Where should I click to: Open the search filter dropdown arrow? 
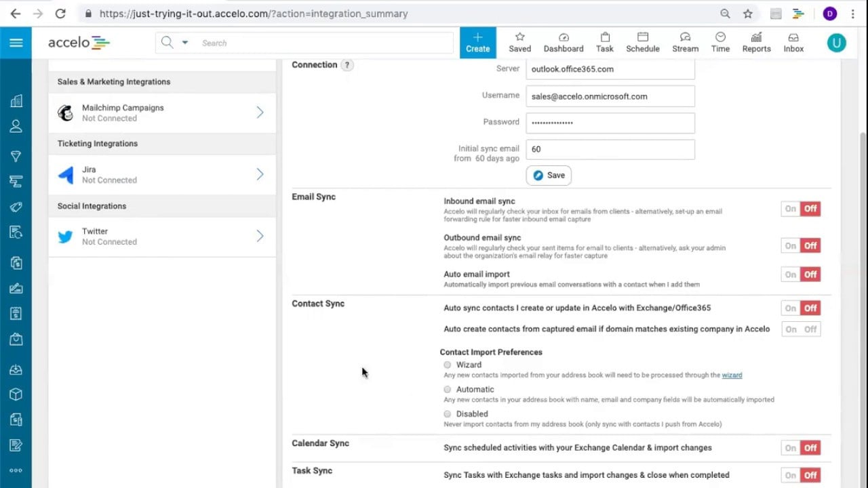tap(184, 43)
